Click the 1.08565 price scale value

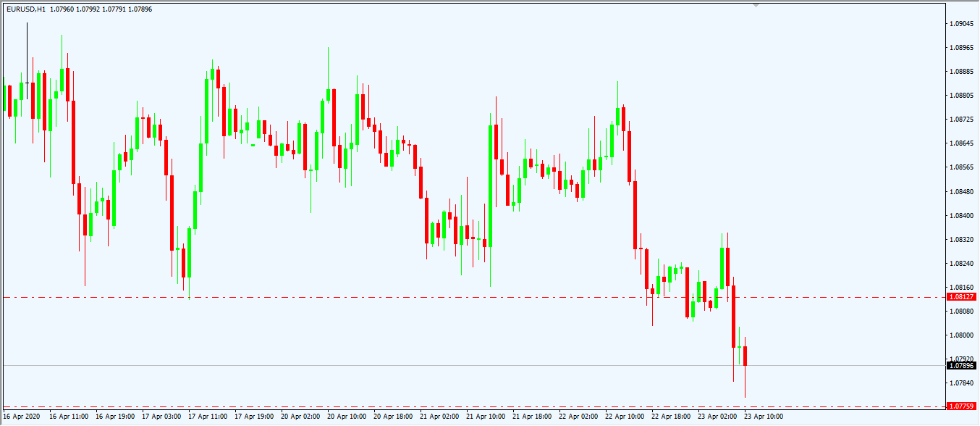961,167
